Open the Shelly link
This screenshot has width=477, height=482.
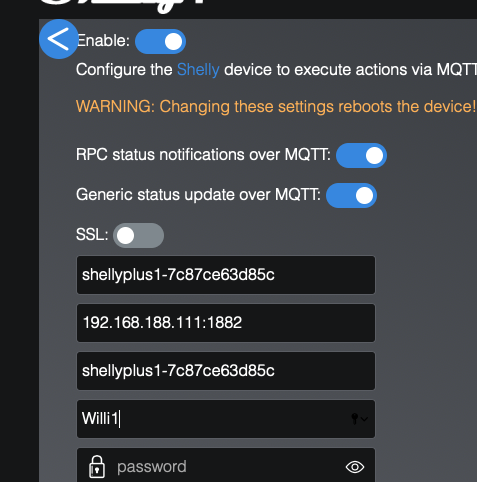198,70
